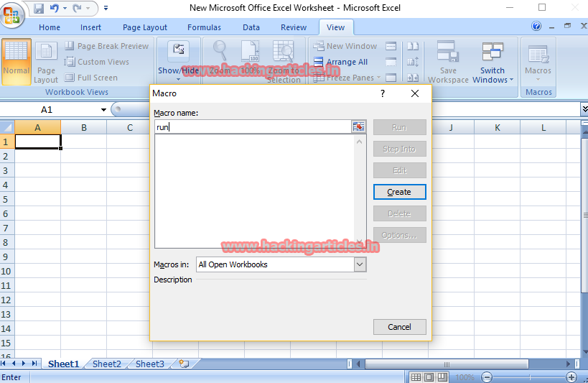
Task: Click Page Break Preview status bar icon
Action: (443, 377)
